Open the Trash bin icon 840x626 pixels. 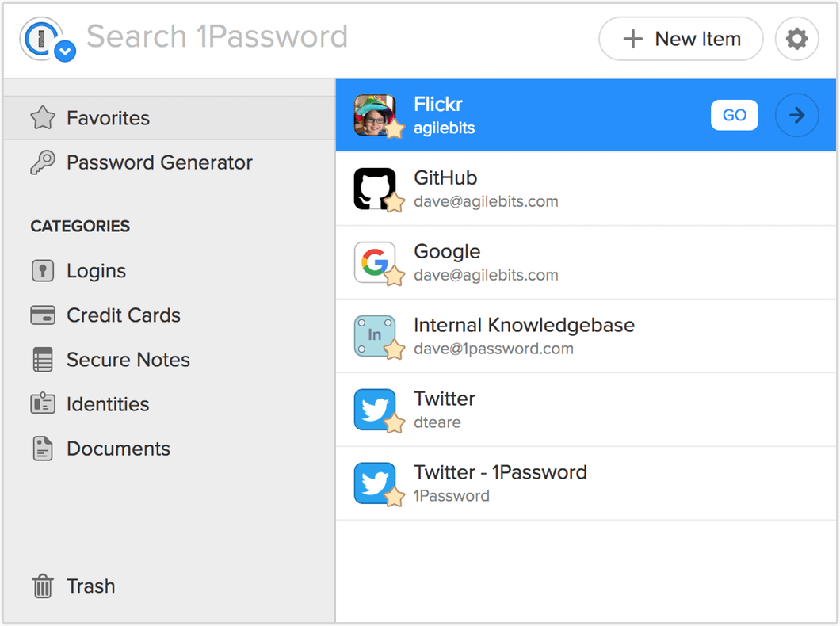pyautogui.click(x=42, y=586)
